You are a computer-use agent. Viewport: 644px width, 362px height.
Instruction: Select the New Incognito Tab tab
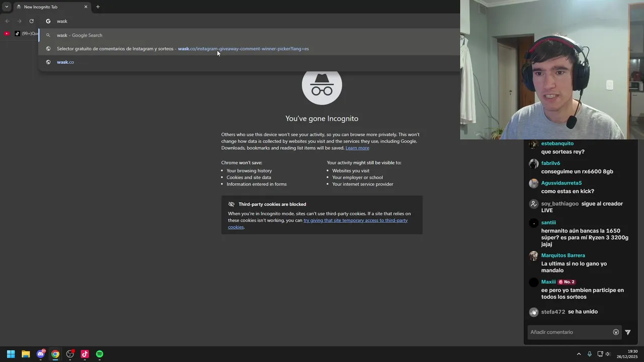[x=51, y=7]
